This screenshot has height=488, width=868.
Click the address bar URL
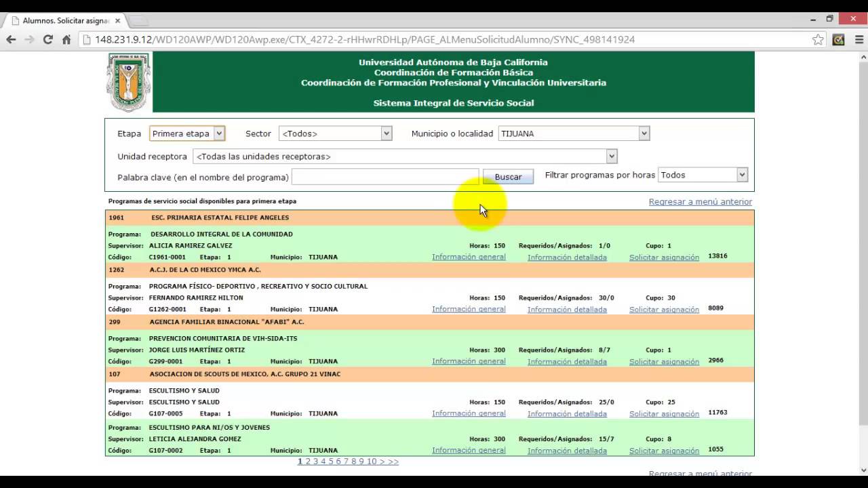365,39
